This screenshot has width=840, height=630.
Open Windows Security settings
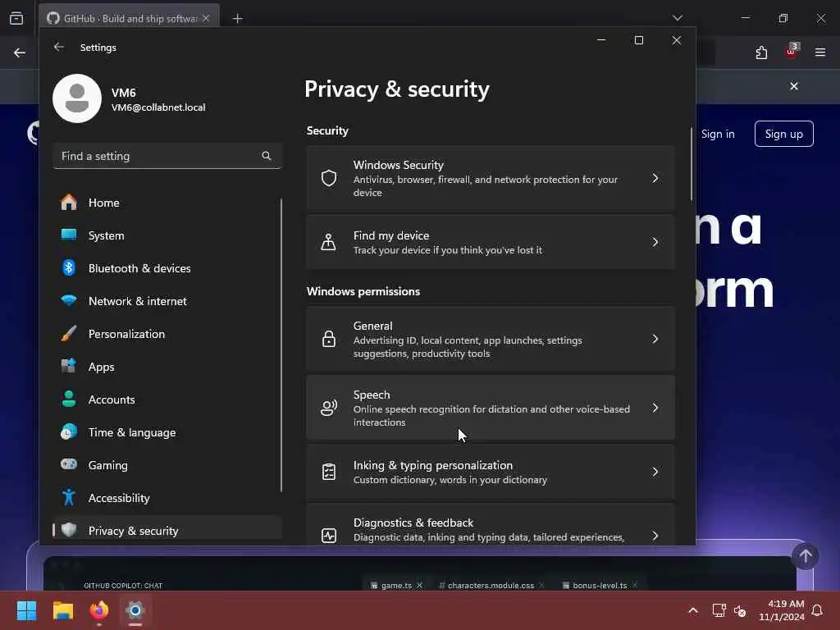pyautogui.click(x=491, y=178)
